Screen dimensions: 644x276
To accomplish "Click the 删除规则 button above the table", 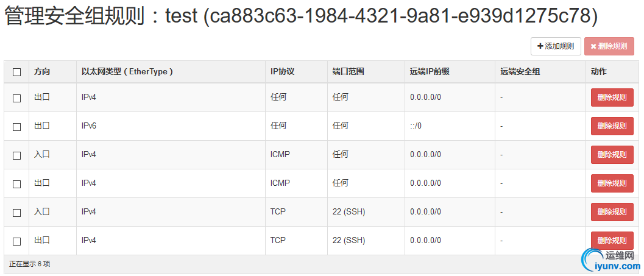I will 609,46.
